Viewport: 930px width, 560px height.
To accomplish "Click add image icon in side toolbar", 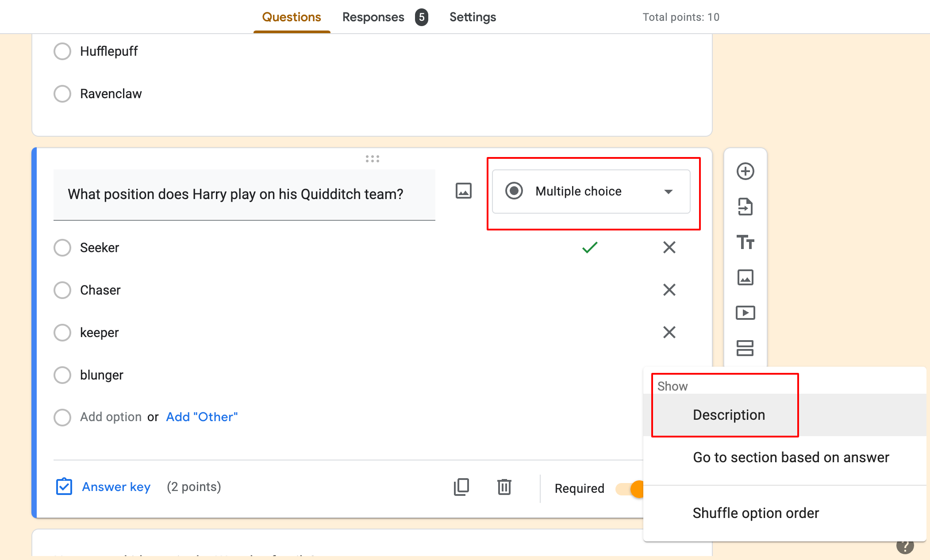I will [x=745, y=277].
